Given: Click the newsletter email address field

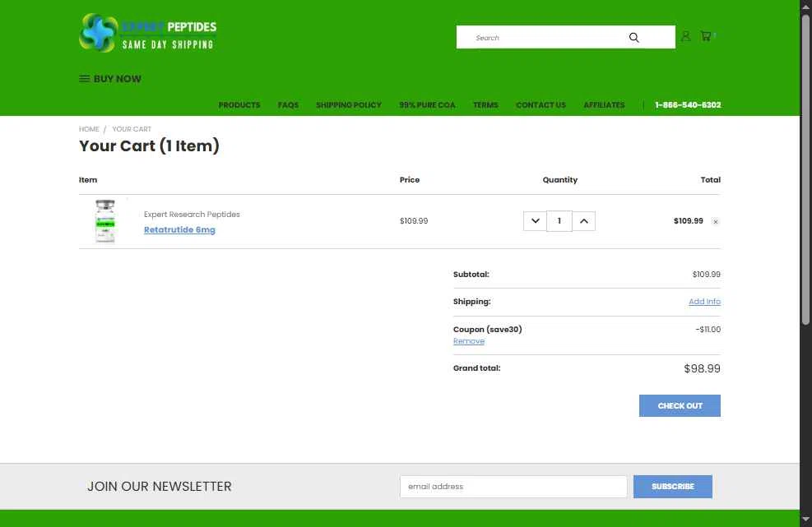Looking at the screenshot, I should (513, 487).
